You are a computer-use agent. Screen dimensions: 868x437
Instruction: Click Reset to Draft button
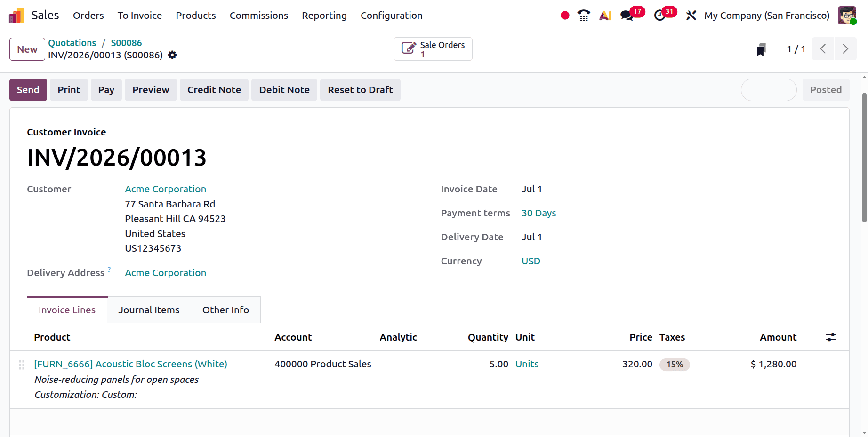pos(360,90)
